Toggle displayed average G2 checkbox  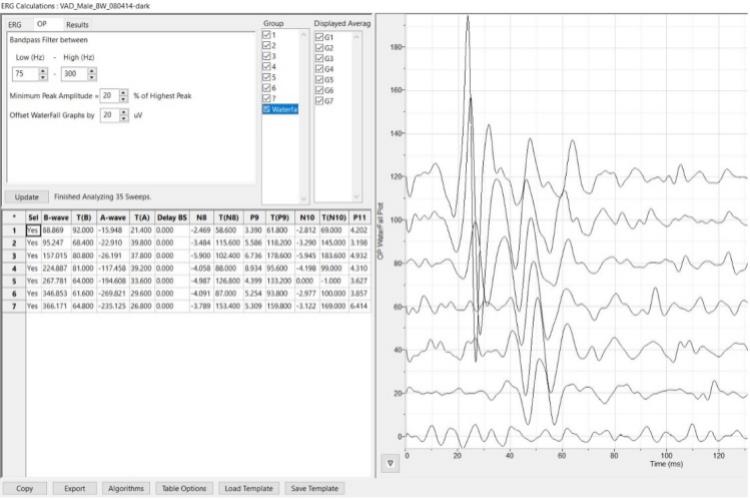coord(319,47)
